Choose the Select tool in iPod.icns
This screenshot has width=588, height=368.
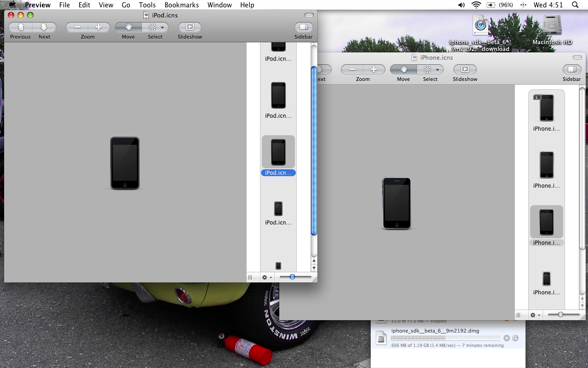pyautogui.click(x=152, y=27)
